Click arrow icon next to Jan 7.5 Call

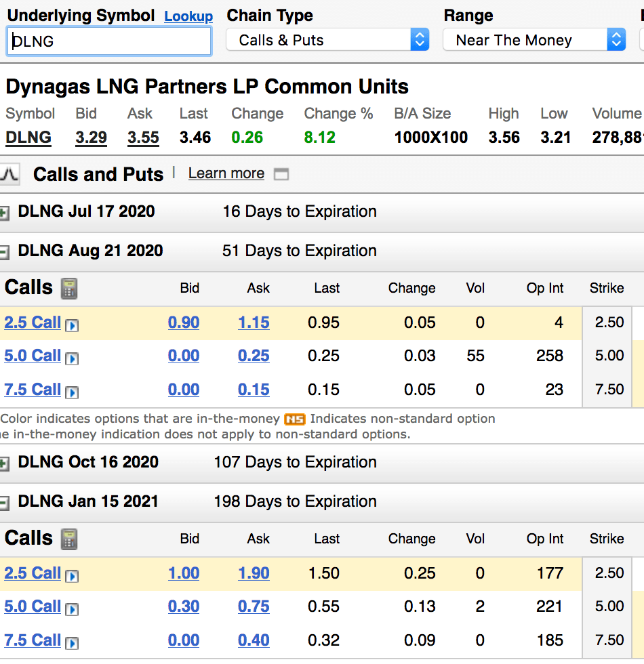(72, 643)
